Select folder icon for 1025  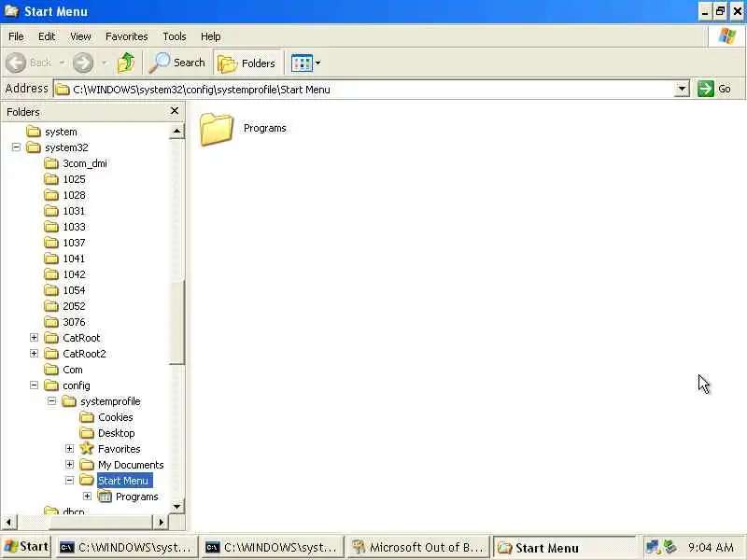coord(51,179)
